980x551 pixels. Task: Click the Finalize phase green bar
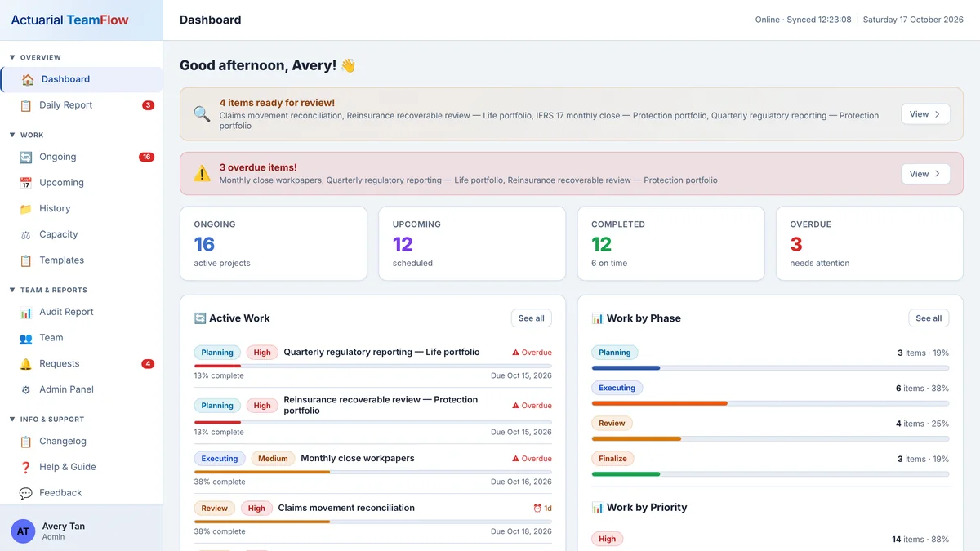click(x=626, y=474)
